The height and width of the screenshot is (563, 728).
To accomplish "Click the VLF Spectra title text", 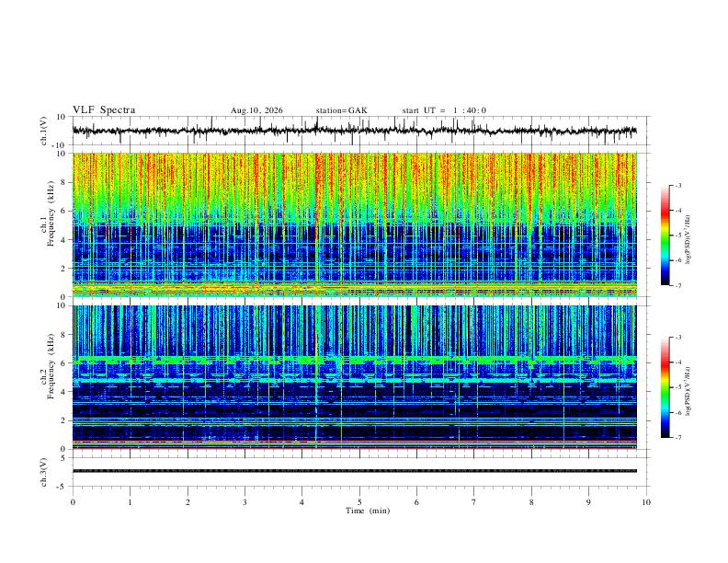I will (x=104, y=110).
